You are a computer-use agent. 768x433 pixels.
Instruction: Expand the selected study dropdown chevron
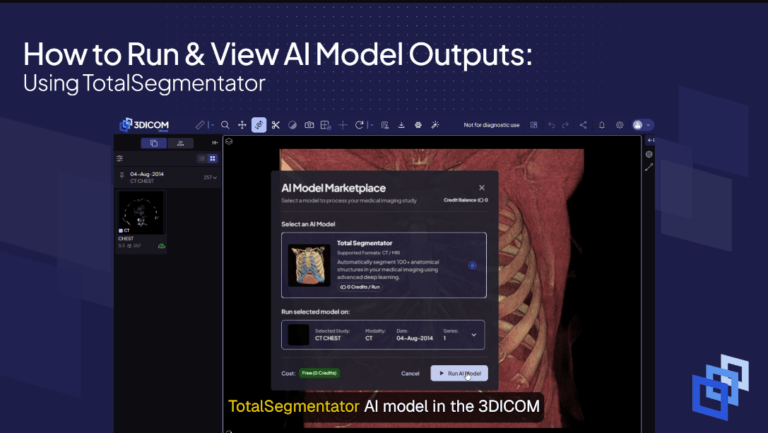474,335
